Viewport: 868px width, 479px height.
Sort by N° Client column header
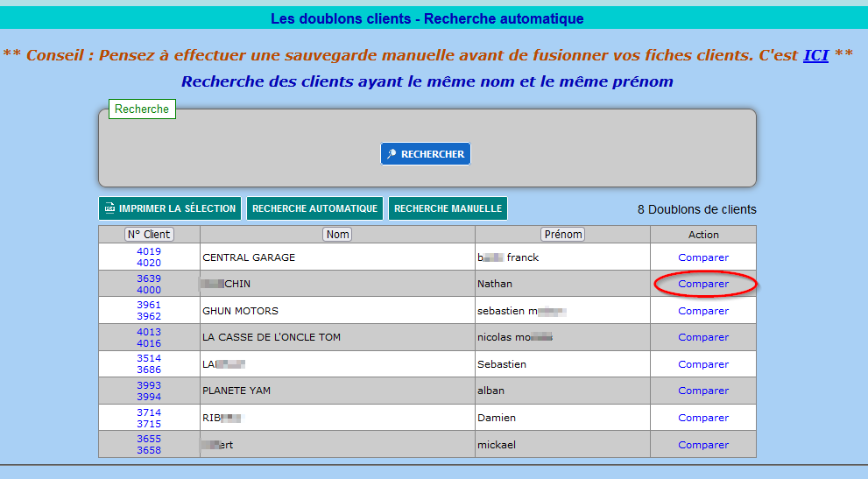pyautogui.click(x=149, y=234)
